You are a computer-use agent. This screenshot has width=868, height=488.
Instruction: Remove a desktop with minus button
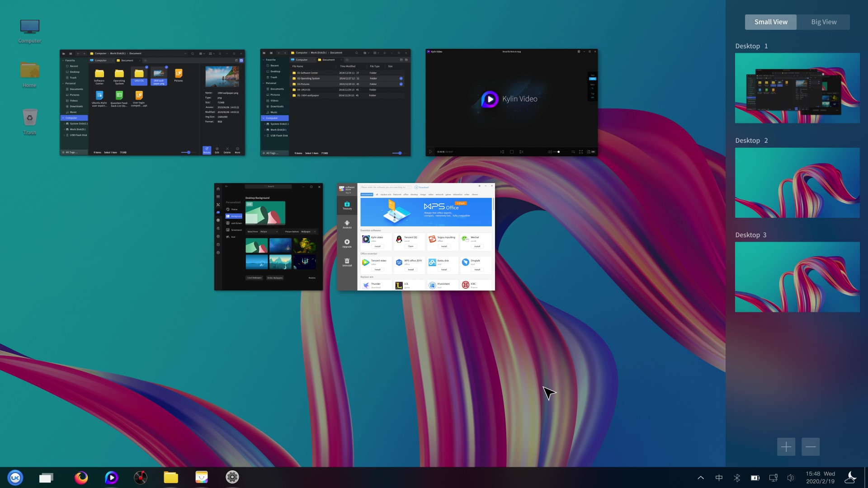811,447
